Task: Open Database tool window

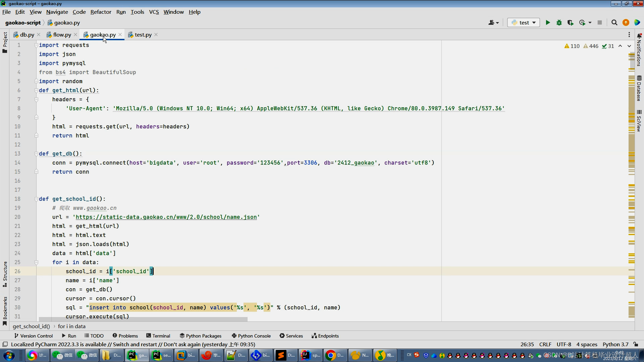Action: coord(639,88)
